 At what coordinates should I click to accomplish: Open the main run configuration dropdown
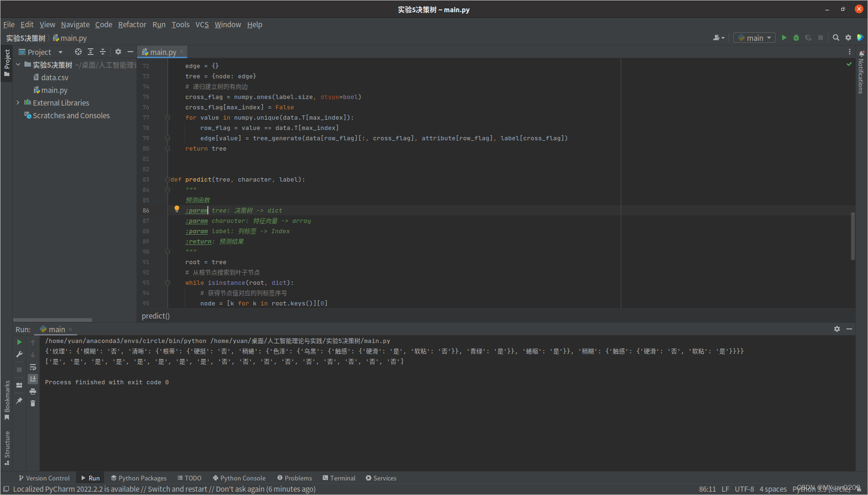pyautogui.click(x=754, y=38)
